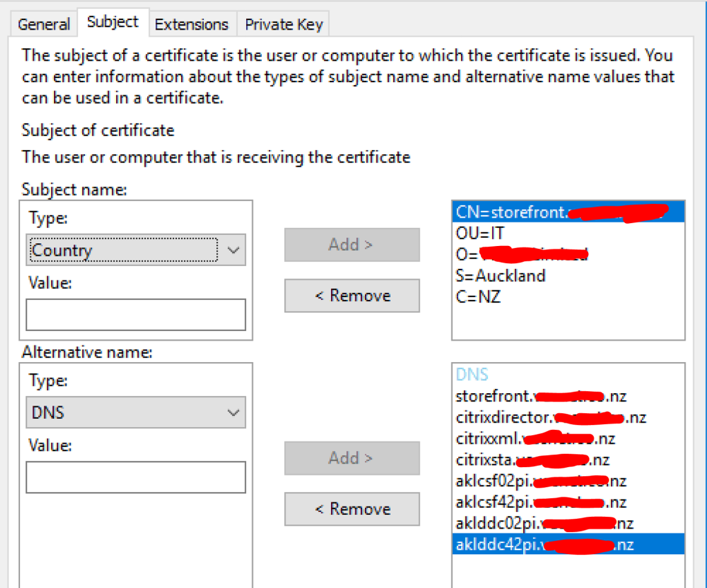Select the Subject tab
This screenshot has height=588, width=707.
(x=112, y=21)
